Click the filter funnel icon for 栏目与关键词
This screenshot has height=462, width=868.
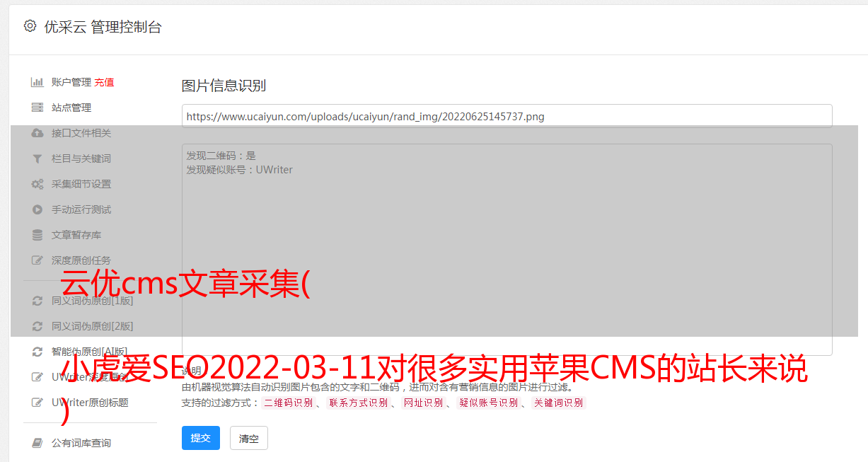click(37, 158)
